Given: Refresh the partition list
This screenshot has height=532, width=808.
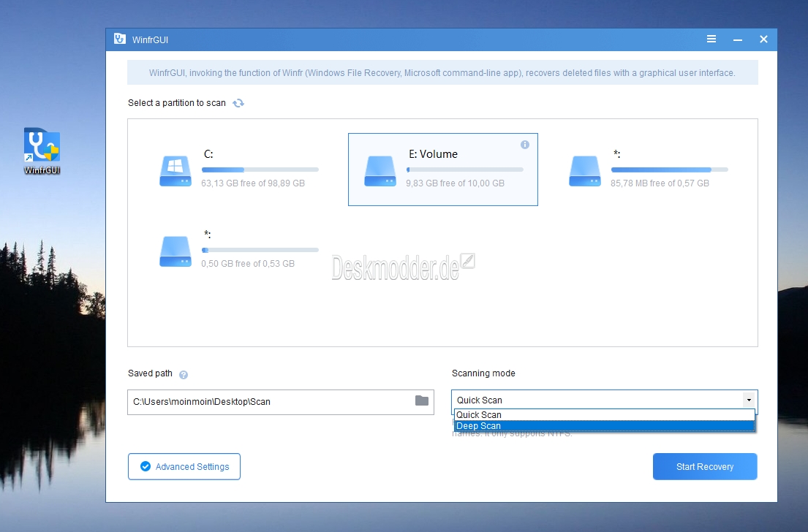Looking at the screenshot, I should 238,103.
